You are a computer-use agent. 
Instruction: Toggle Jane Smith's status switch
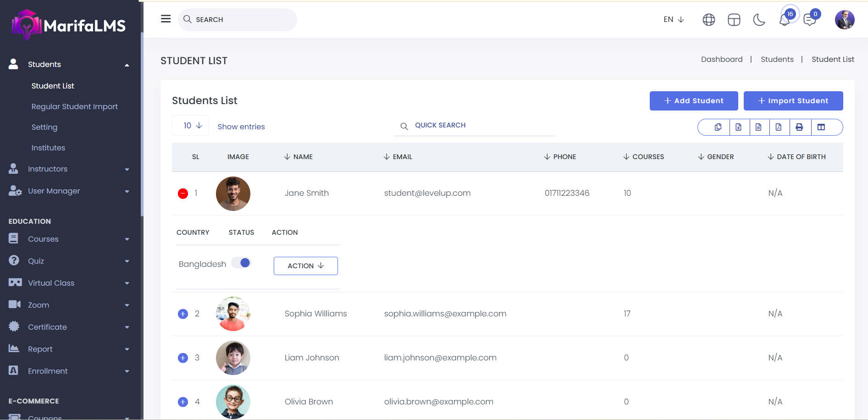(242, 263)
